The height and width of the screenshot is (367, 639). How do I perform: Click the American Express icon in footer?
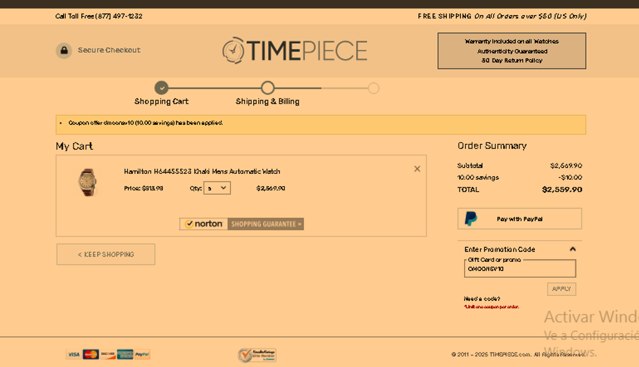(x=125, y=354)
